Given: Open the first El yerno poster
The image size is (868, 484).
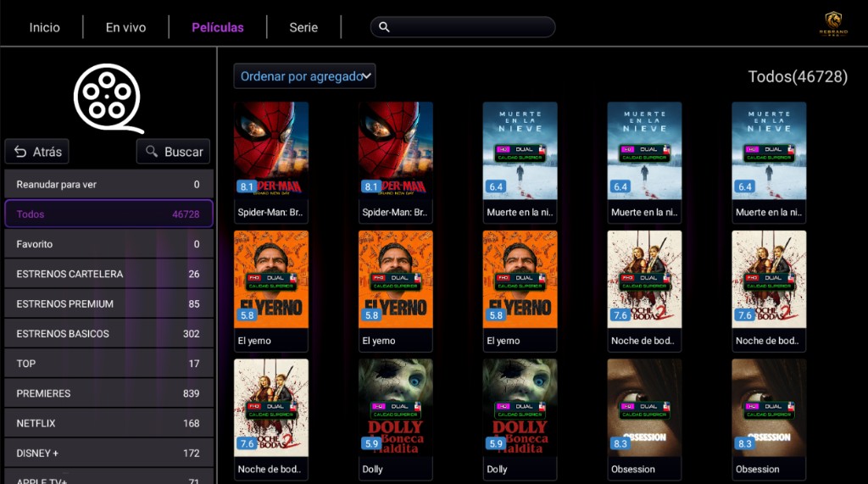Looking at the screenshot, I should pyautogui.click(x=271, y=279).
